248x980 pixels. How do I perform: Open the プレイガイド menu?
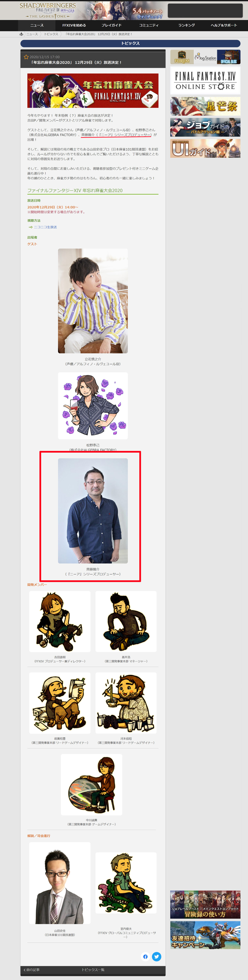(111, 25)
